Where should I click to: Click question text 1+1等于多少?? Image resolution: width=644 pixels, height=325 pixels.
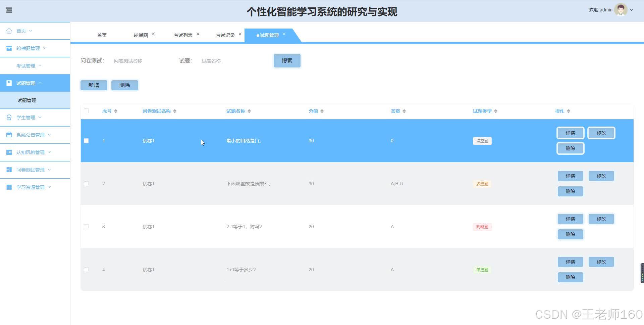pyautogui.click(x=241, y=270)
